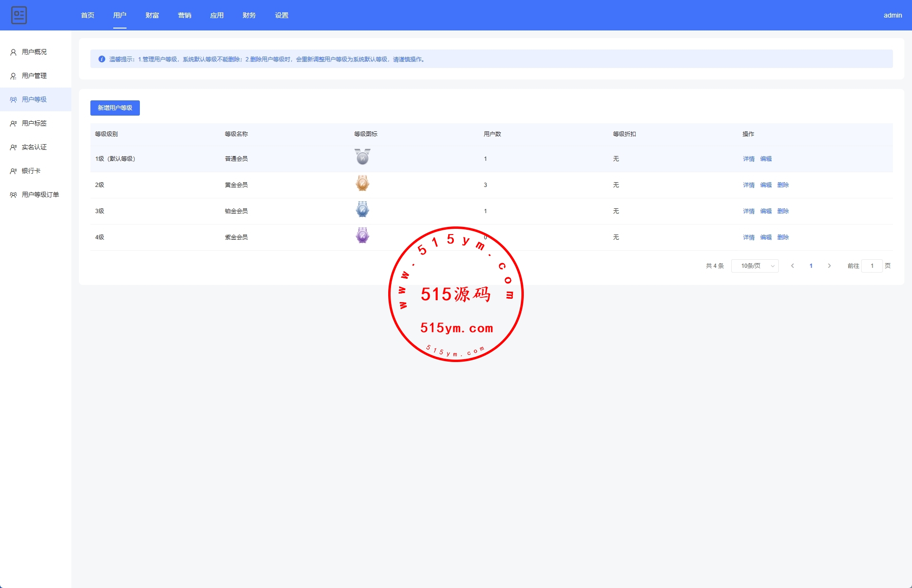The height and width of the screenshot is (588, 912).
Task: Click the purple medal icon for 紫金会员
Action: (x=362, y=236)
